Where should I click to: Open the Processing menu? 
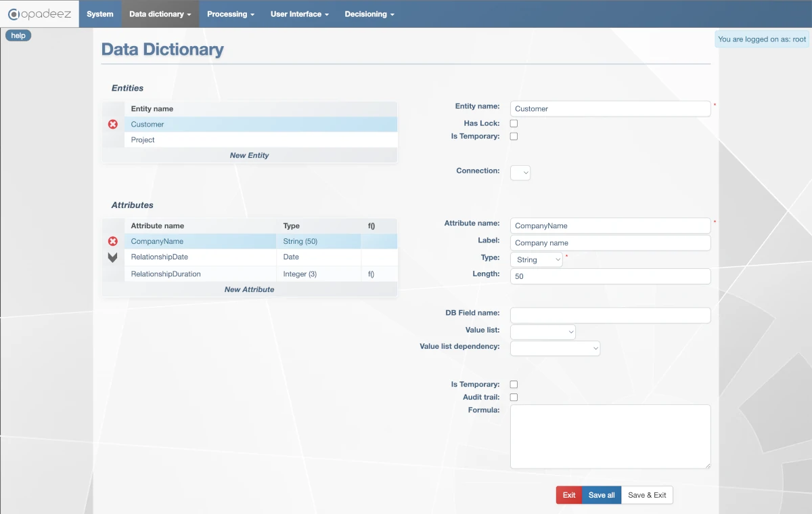231,14
